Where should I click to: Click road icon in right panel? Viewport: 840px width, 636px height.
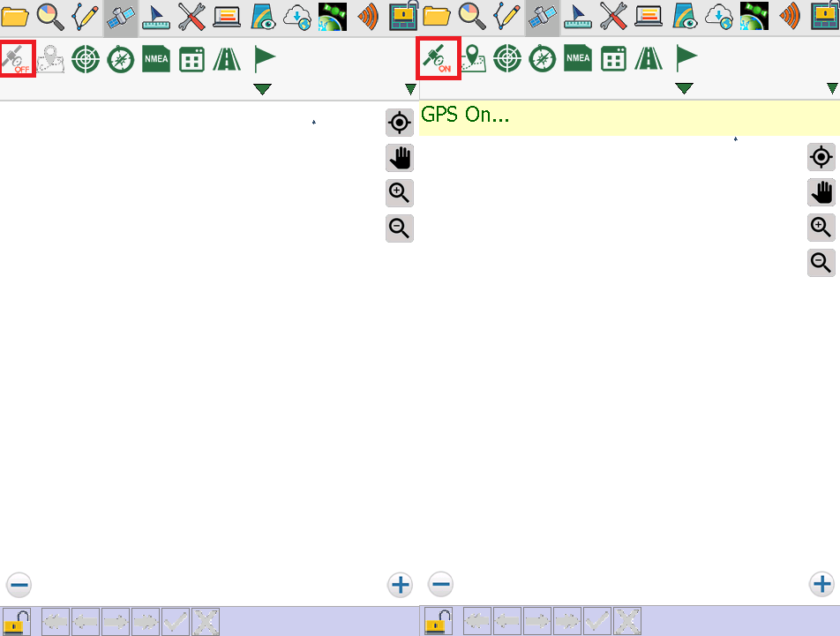pyautogui.click(x=649, y=58)
